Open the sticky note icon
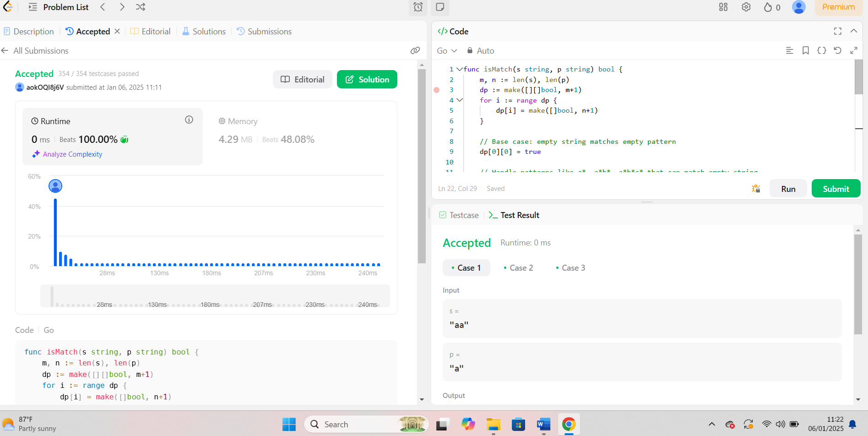The height and width of the screenshot is (436, 868). 440,7
